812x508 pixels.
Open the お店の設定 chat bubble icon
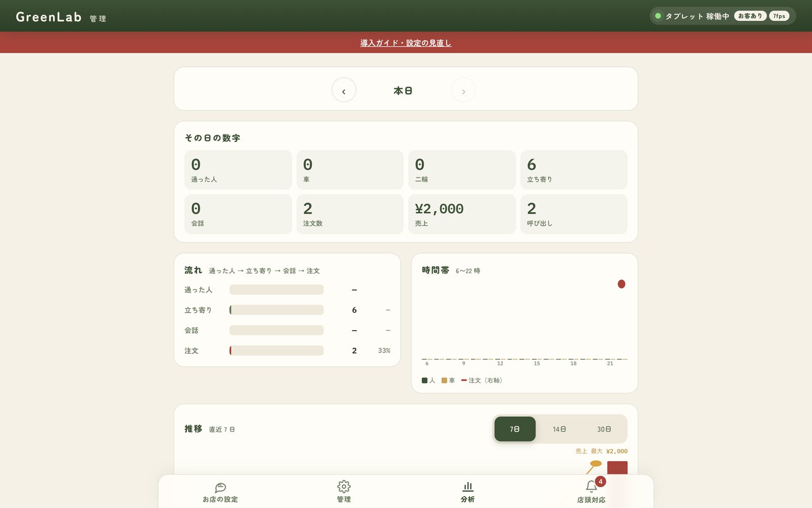(220, 487)
